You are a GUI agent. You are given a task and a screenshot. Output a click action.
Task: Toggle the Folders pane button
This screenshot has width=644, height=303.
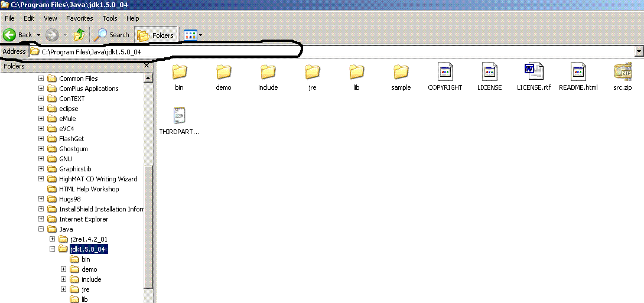pyautogui.click(x=155, y=35)
